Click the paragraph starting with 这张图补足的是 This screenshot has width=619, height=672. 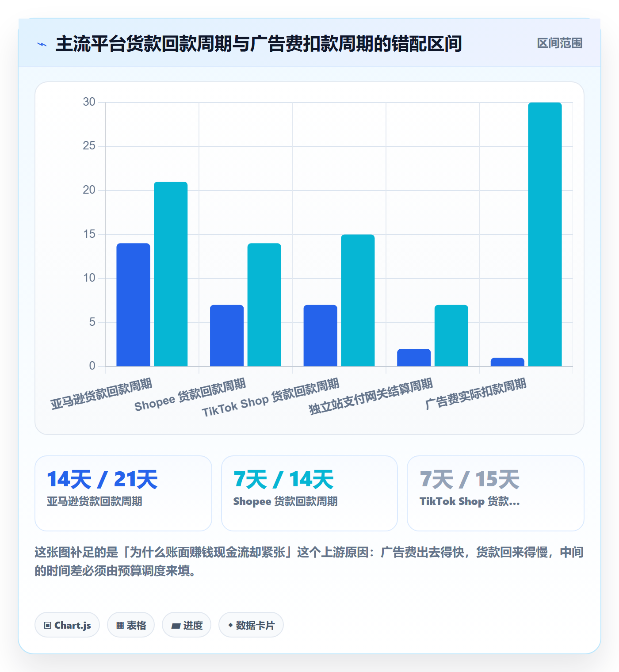[309, 561]
